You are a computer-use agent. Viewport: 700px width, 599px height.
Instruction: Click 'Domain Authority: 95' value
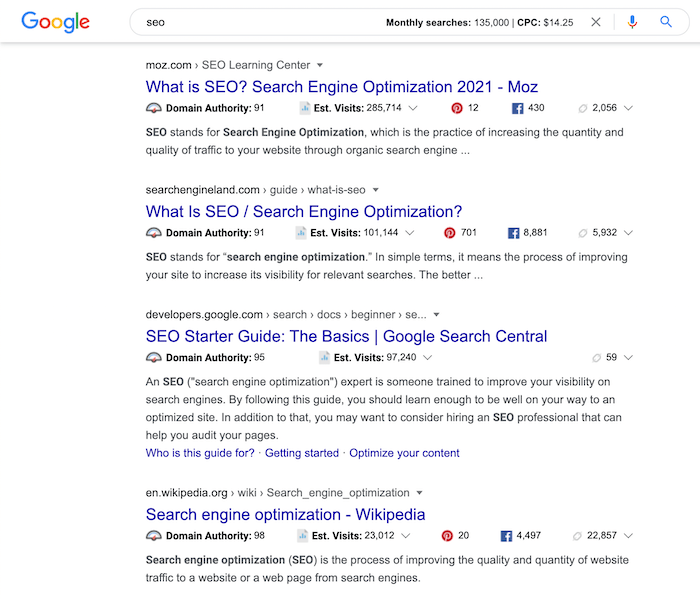(x=215, y=358)
